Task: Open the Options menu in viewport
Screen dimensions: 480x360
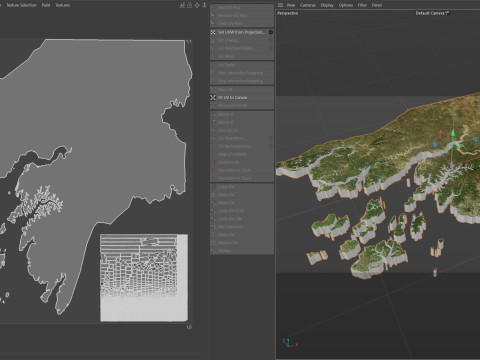Action: pyautogui.click(x=346, y=5)
